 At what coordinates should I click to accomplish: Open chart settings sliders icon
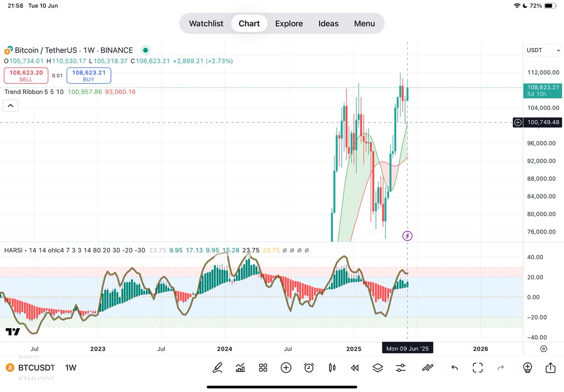(401, 368)
